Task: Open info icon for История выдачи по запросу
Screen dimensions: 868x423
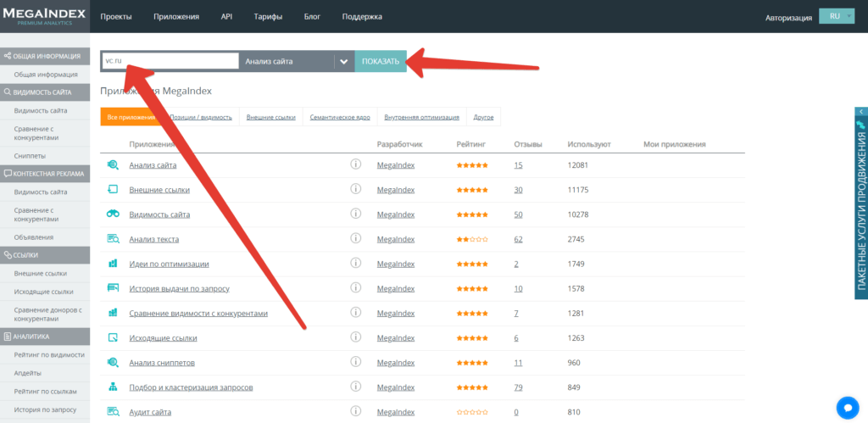Action: click(x=356, y=288)
